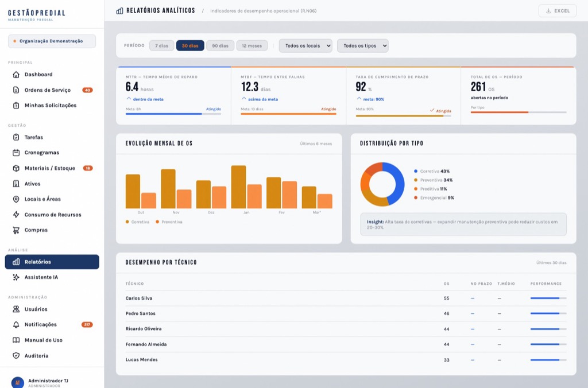
Task: Open the Todos os tipos dropdown
Action: pos(362,46)
